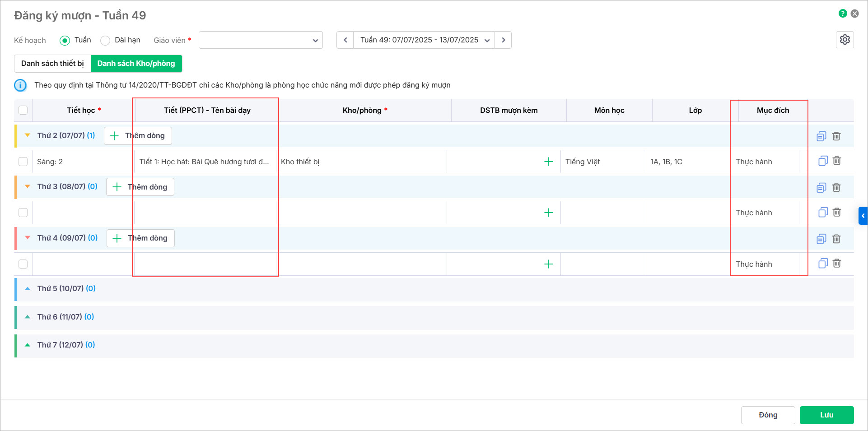Open the Giáo viên dropdown
The image size is (868, 431).
[261, 40]
